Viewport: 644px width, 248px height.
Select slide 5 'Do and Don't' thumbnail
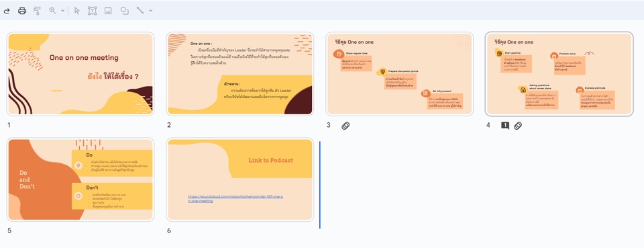pos(80,179)
